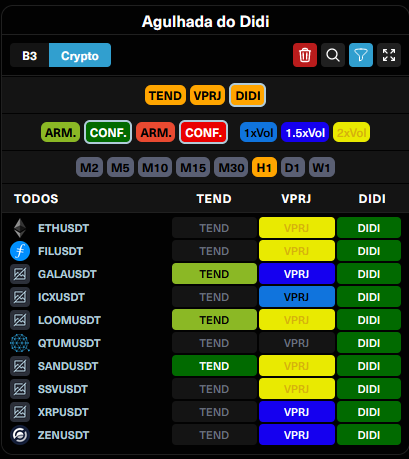Click the FILUSDT Filecoin coin icon

20,251
